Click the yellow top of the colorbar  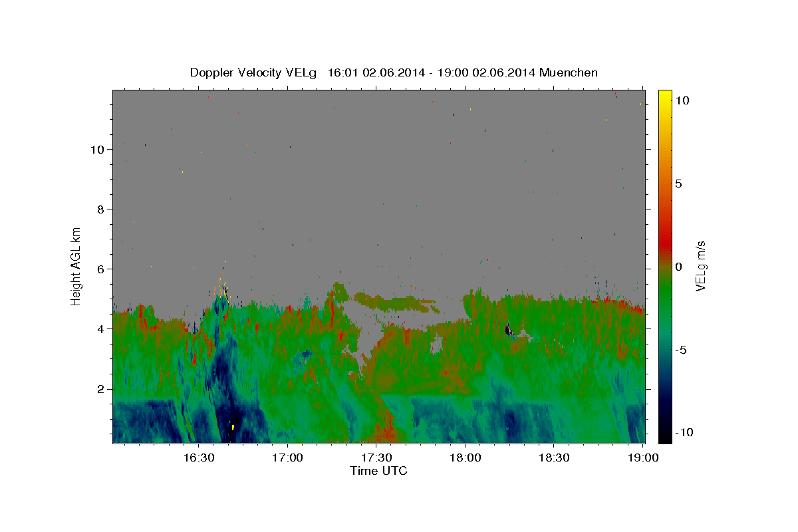[x=664, y=94]
